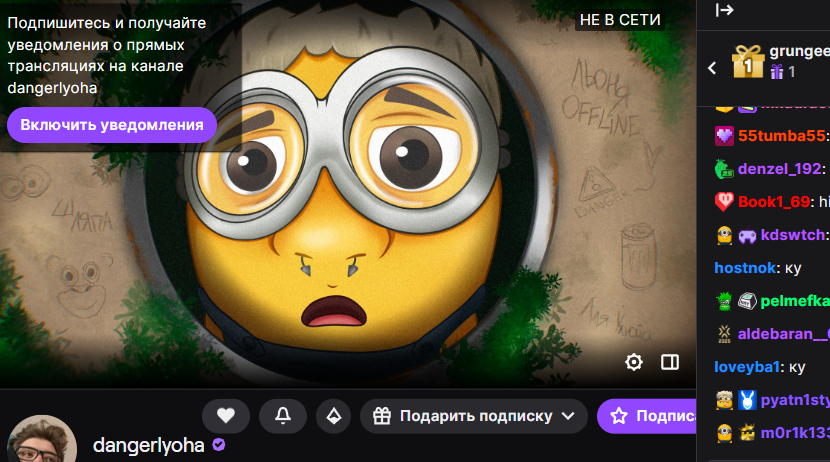The width and height of the screenshot is (830, 462).
Task: Open chat user m0r1k133
Action: (795, 433)
